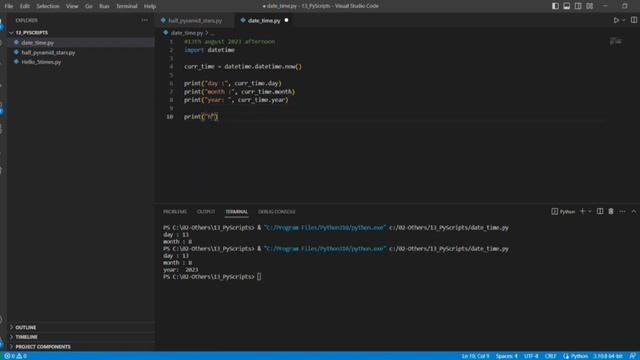Image resolution: width=640 pixels, height=360 pixels.
Task: Click the print month statement on line 7
Action: pyautogui.click(x=239, y=92)
